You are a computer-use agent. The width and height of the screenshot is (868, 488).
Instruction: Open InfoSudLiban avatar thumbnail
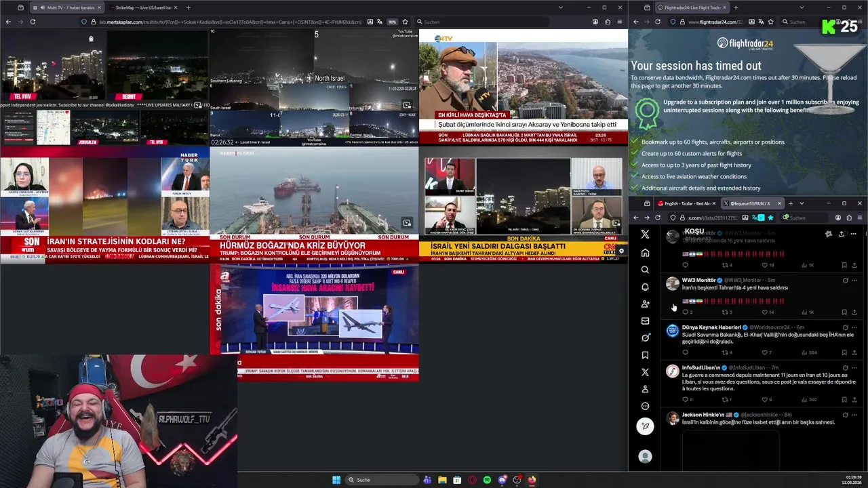[672, 371]
